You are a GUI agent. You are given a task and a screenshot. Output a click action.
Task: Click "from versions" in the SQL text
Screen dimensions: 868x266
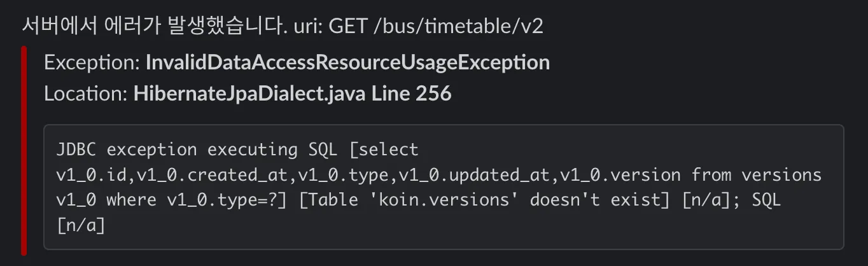coord(757,175)
